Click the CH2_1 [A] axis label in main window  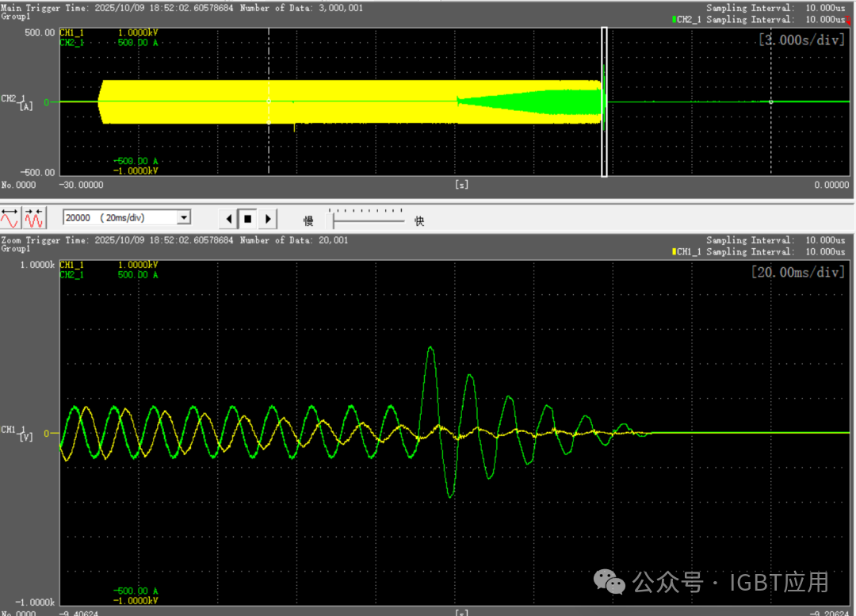point(17,102)
